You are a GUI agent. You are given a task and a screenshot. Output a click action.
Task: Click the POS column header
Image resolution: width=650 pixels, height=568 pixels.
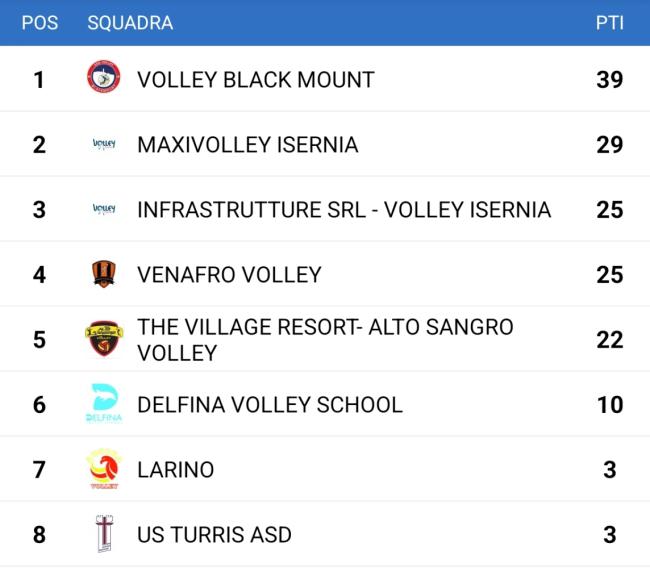tap(39, 23)
